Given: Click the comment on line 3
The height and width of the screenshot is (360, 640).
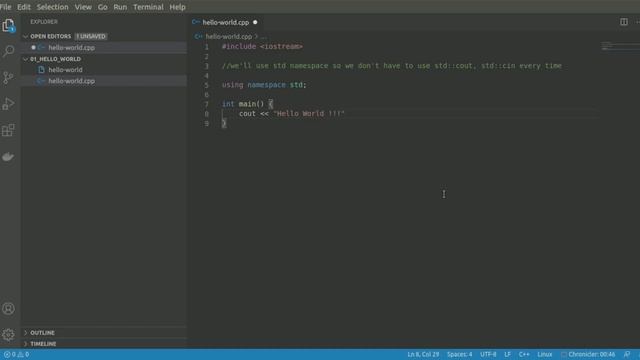Looking at the screenshot, I should pyautogui.click(x=392, y=66).
